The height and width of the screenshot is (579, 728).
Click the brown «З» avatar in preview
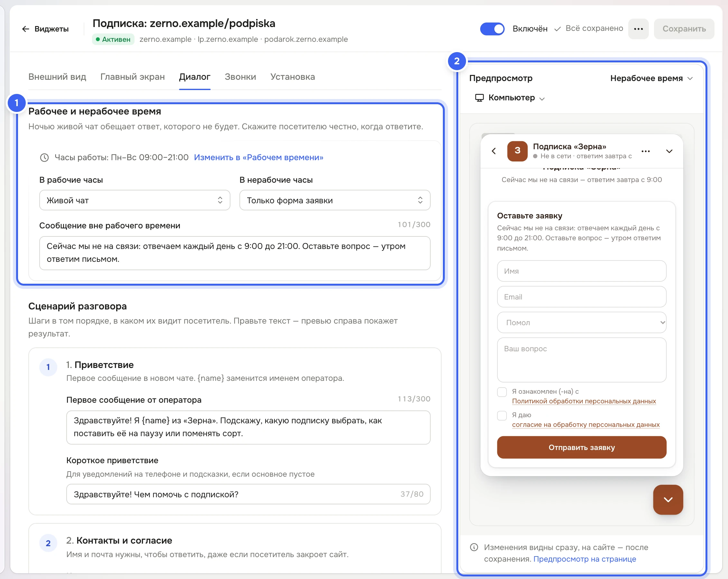[x=517, y=151]
